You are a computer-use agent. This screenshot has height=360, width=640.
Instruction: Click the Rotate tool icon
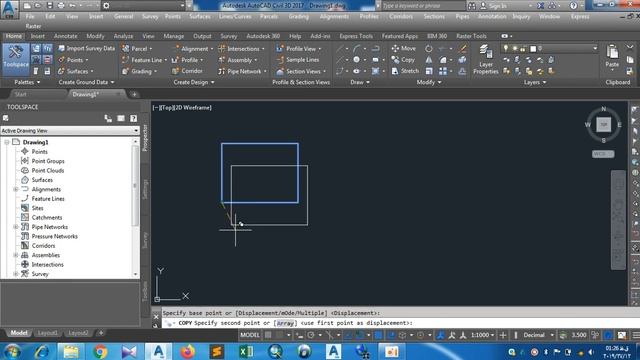pyautogui.click(x=429, y=49)
